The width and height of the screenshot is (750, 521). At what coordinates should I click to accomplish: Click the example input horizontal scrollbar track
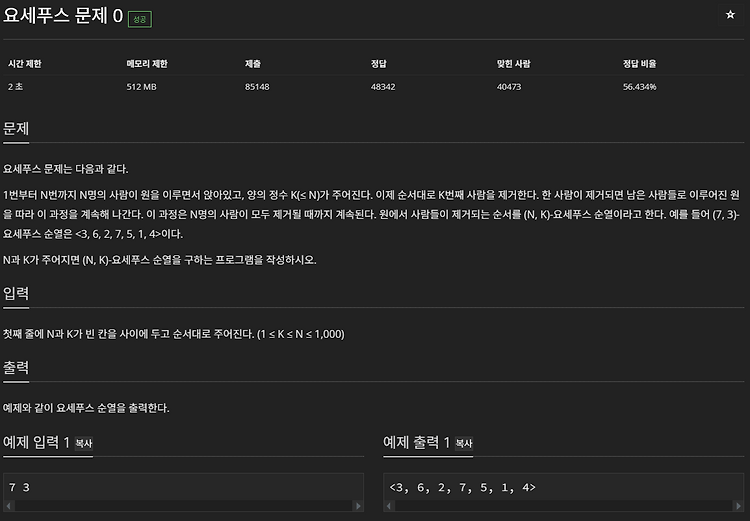pos(183,506)
